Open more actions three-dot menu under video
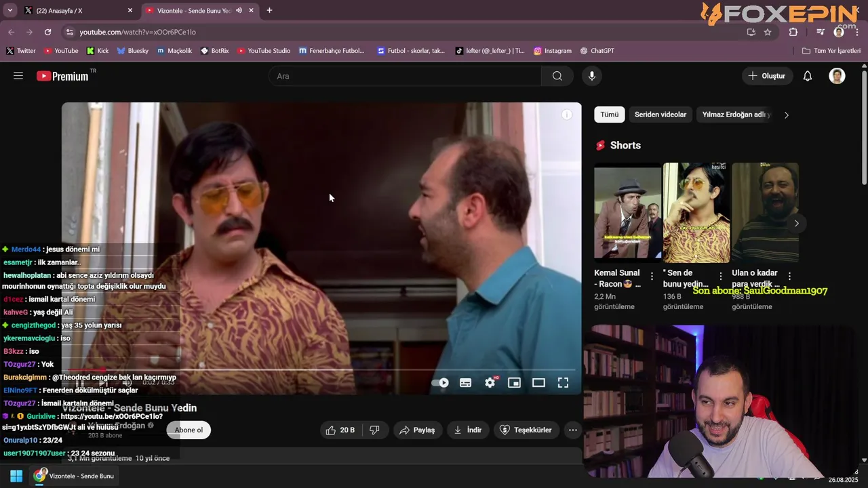The width and height of the screenshot is (868, 488). [x=573, y=430]
